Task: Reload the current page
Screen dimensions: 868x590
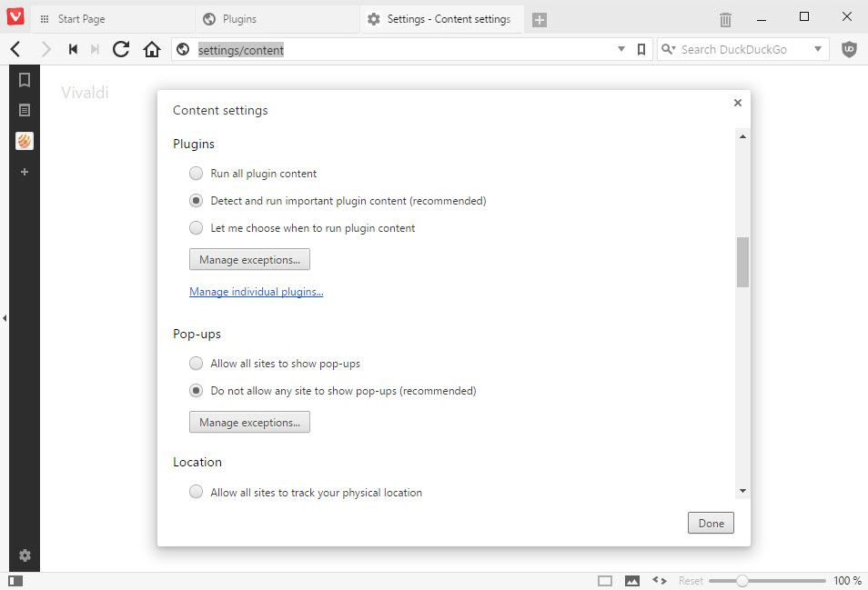Action: click(121, 49)
